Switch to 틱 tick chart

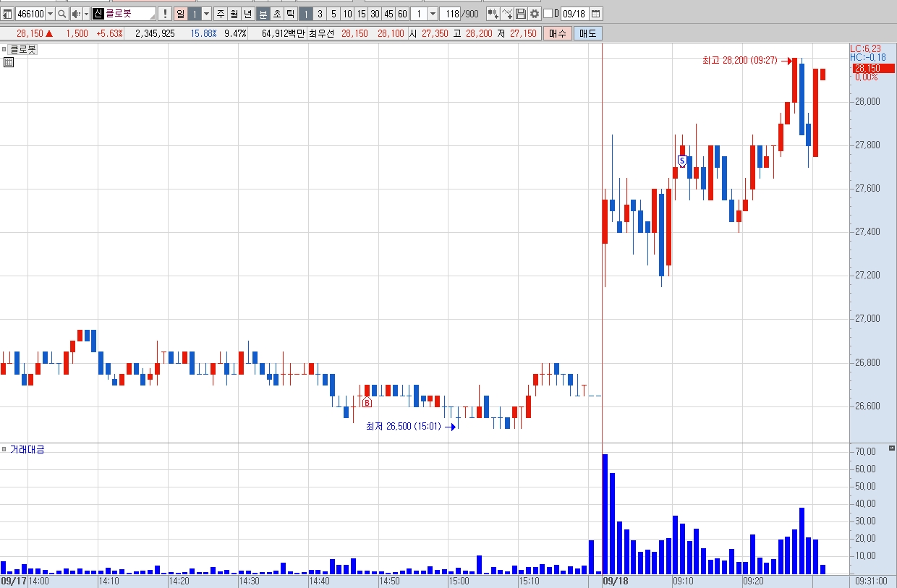pyautogui.click(x=290, y=14)
